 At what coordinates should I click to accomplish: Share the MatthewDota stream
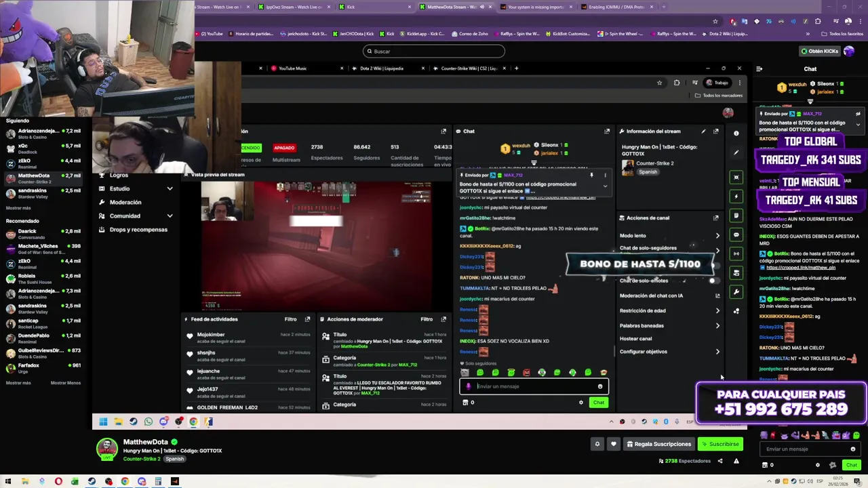tap(720, 461)
